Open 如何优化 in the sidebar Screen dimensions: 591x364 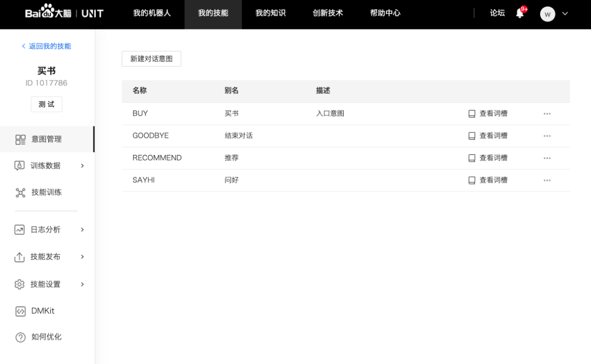(x=47, y=337)
